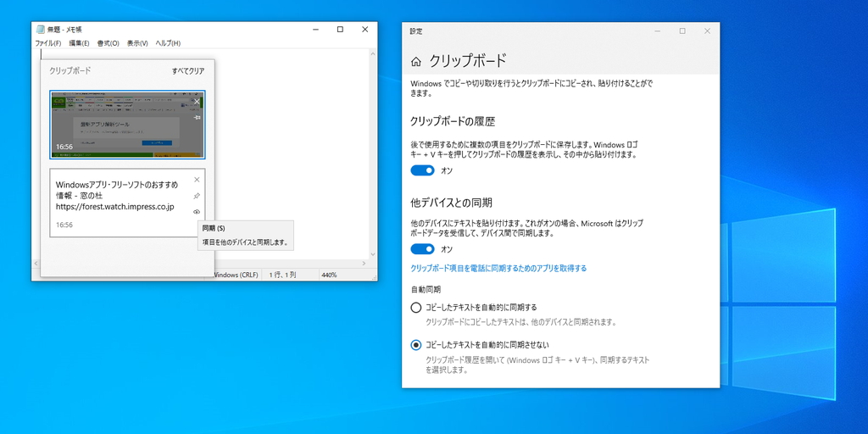Maximize the Notepad window
868x434 pixels.
pos(340,30)
